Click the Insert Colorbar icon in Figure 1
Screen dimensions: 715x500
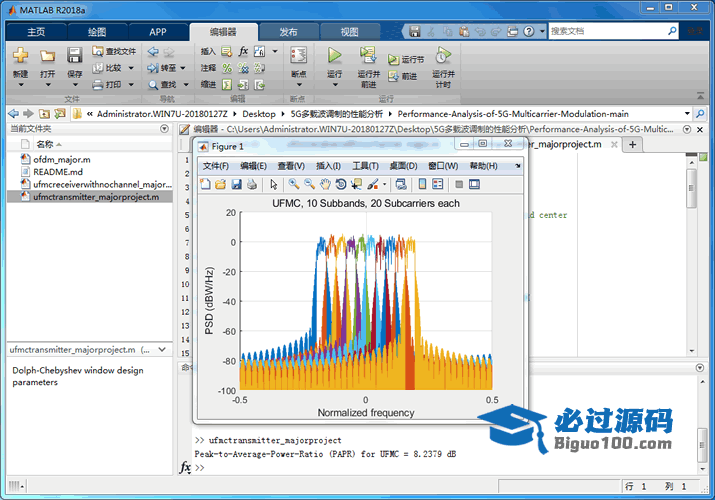(x=422, y=184)
